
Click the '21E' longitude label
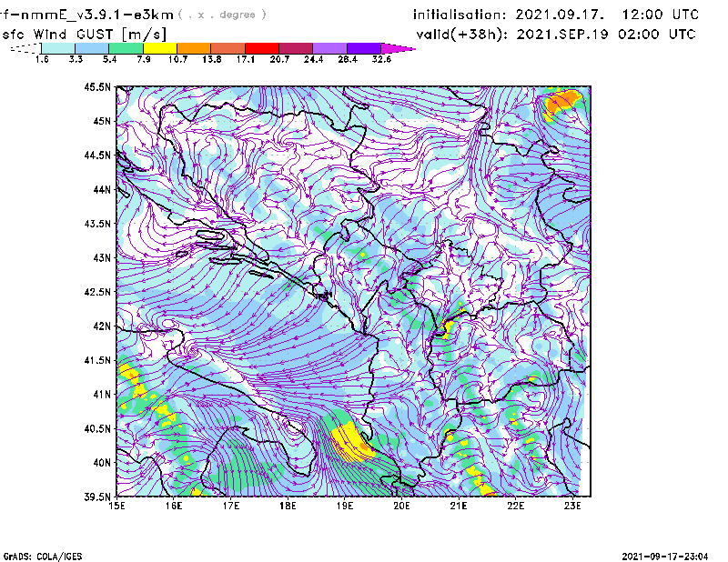coord(459,506)
